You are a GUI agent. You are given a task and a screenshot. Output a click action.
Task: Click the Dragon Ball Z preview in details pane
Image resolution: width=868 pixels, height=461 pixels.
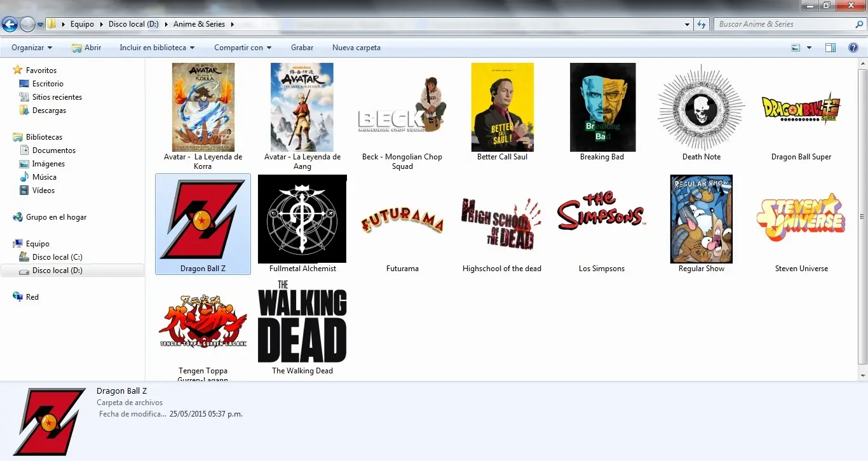tap(50, 422)
